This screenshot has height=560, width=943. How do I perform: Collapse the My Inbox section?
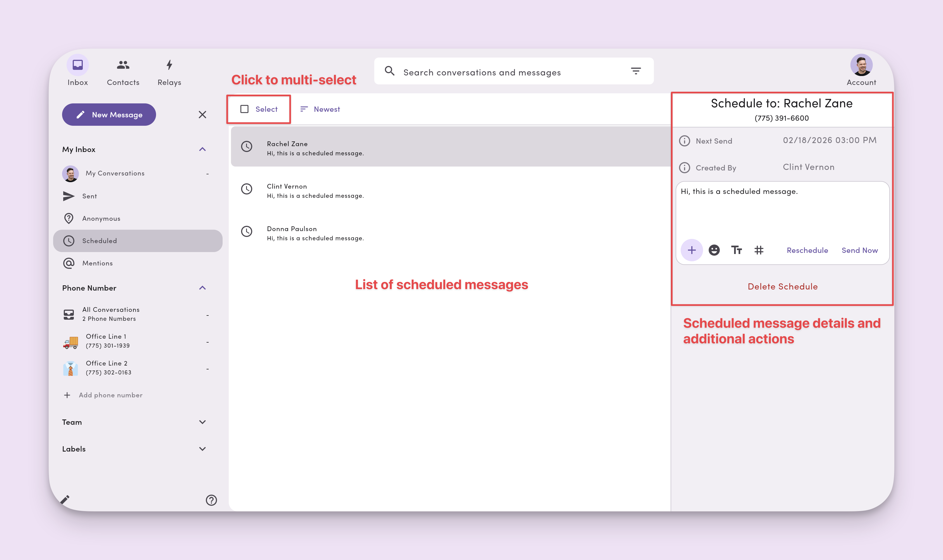203,149
